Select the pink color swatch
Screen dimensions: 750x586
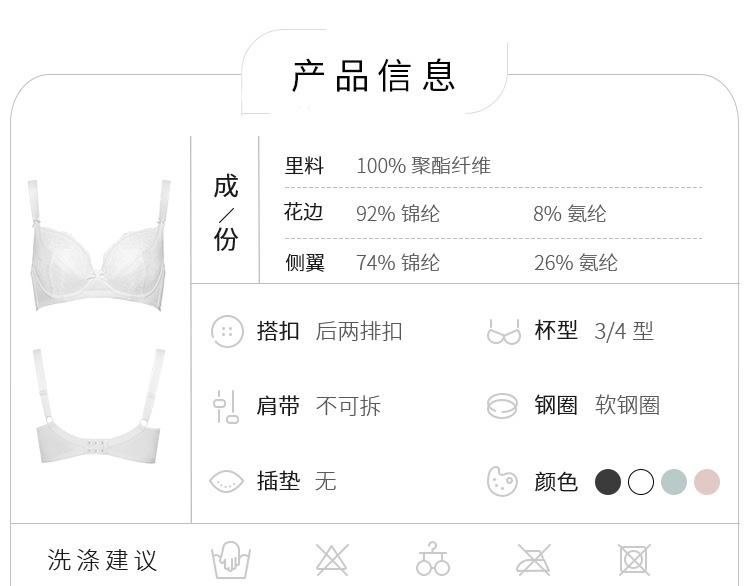(707, 482)
